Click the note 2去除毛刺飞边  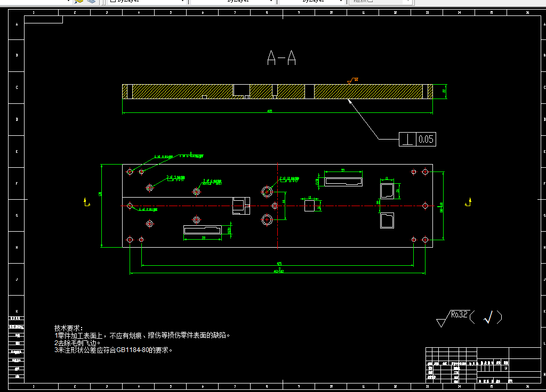[77, 342]
